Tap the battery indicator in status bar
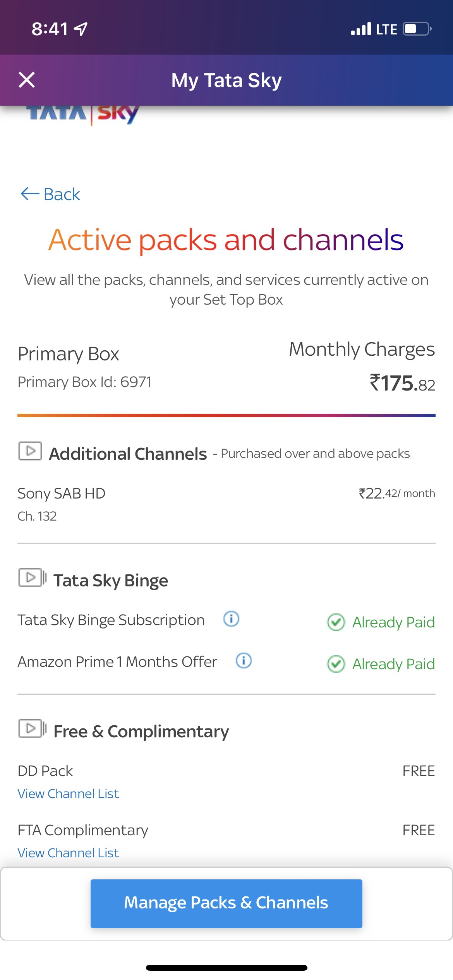 point(417,29)
